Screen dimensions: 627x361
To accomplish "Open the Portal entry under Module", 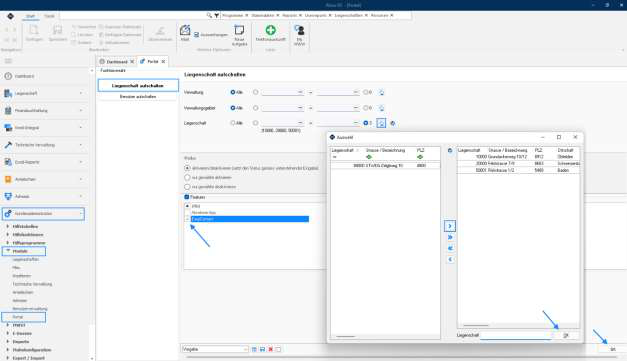I will (x=24, y=317).
